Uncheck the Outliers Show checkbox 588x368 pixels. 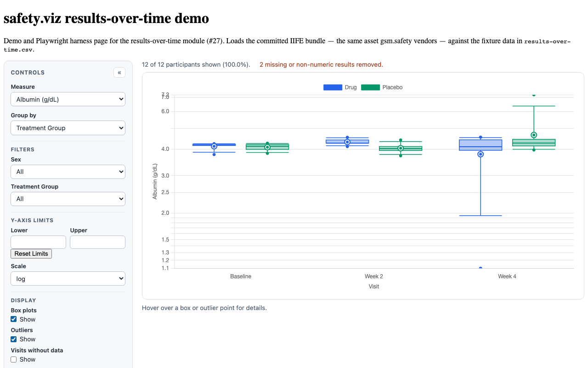tap(14, 339)
